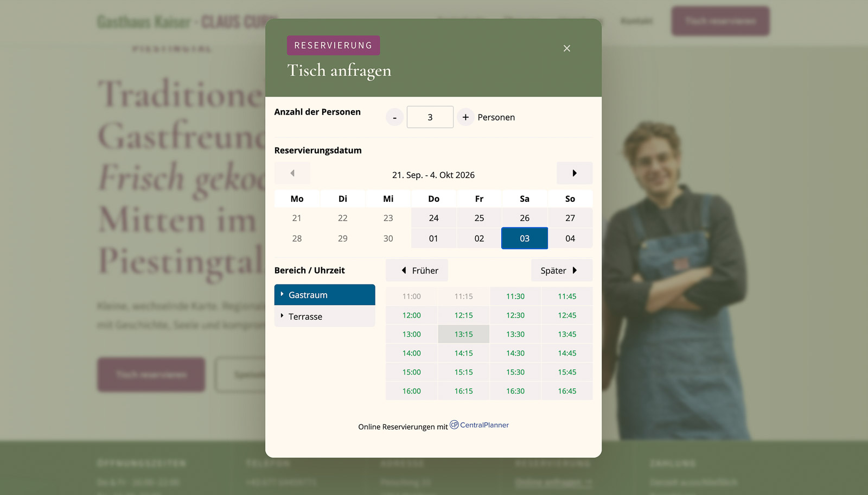Select the Gastraum area
Screen dimensions: 868x495
(324, 295)
